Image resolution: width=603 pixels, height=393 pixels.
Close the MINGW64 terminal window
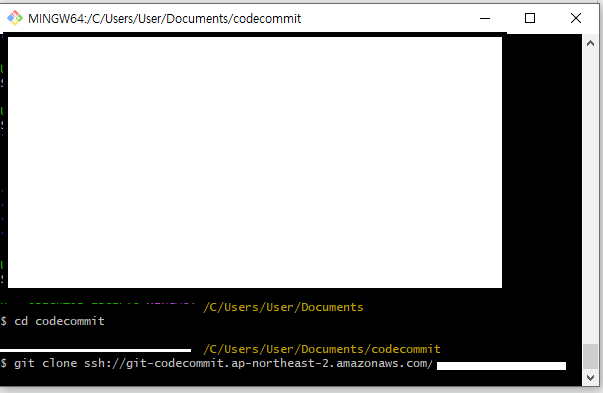pos(576,18)
